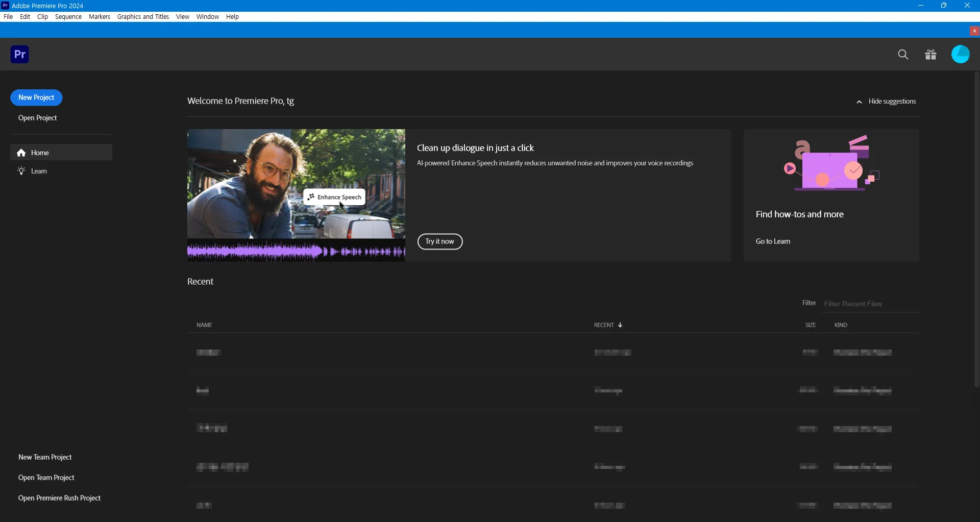Click the New Project button
Image resolution: width=980 pixels, height=522 pixels.
(x=36, y=97)
